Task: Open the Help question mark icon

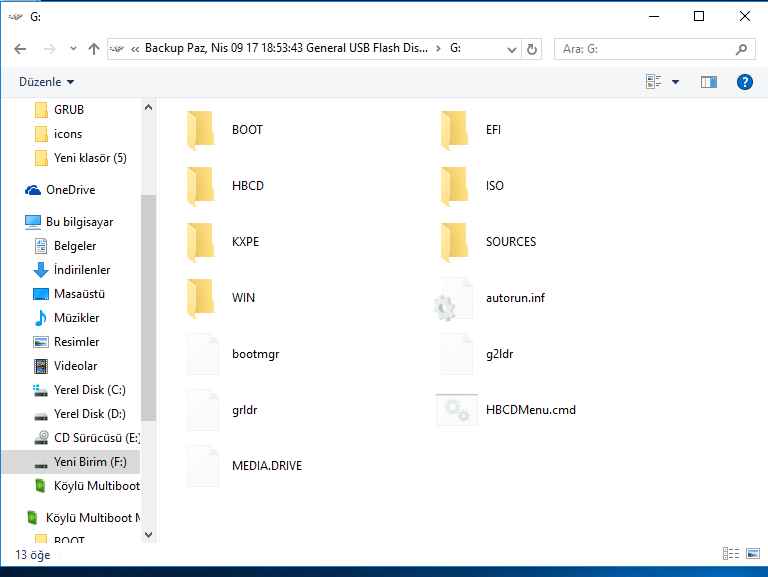Action: (744, 82)
